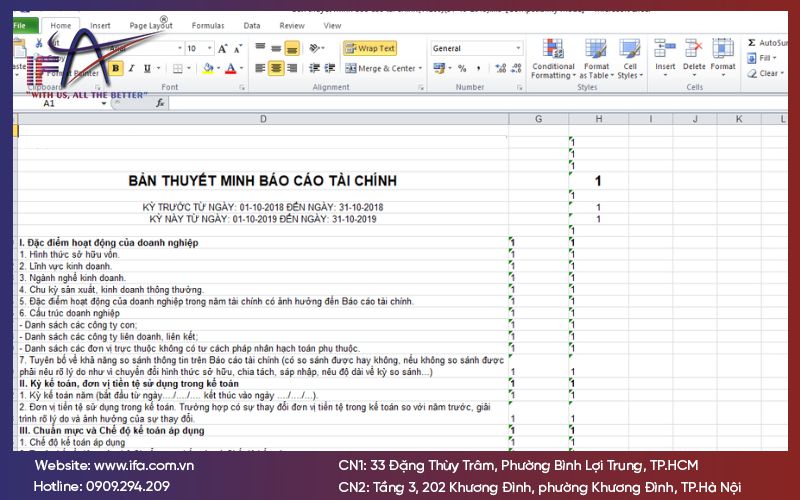Click the Conditional Formatting icon
This screenshot has width=800, height=500.
553,49
